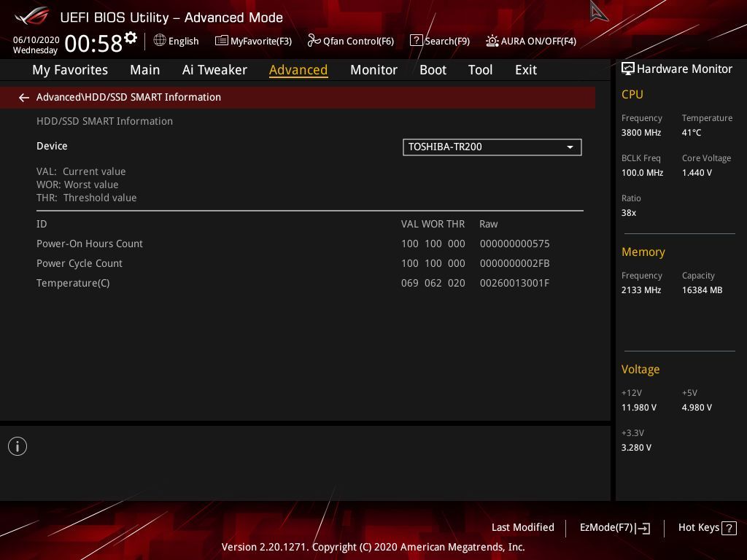The height and width of the screenshot is (560, 747).
Task: Click the Search question mark icon
Action: [x=416, y=41]
